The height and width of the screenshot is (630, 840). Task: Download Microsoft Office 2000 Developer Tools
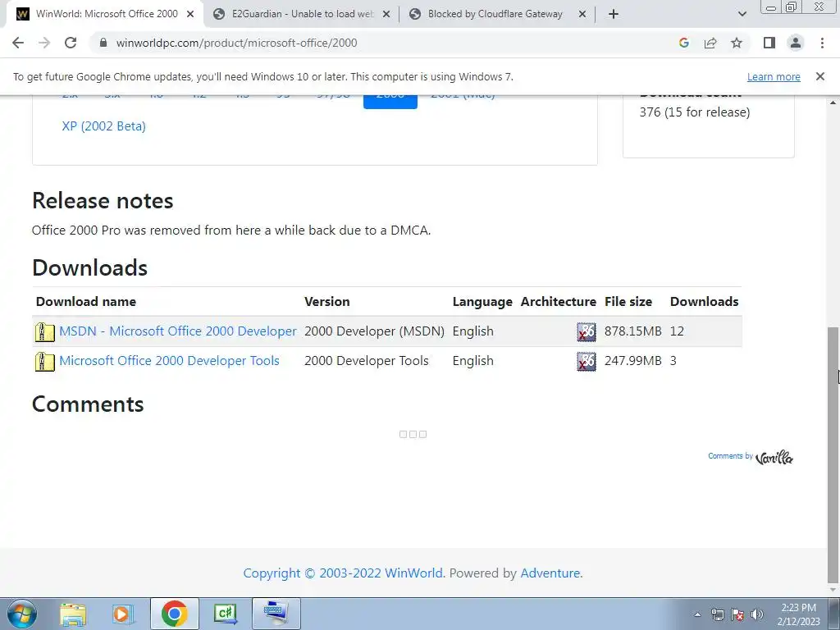click(169, 361)
